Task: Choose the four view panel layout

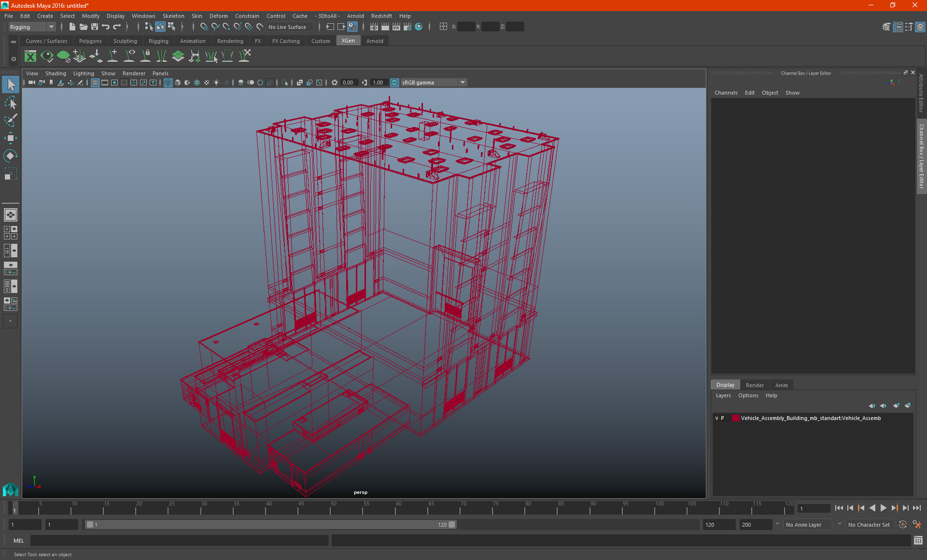Action: [11, 233]
